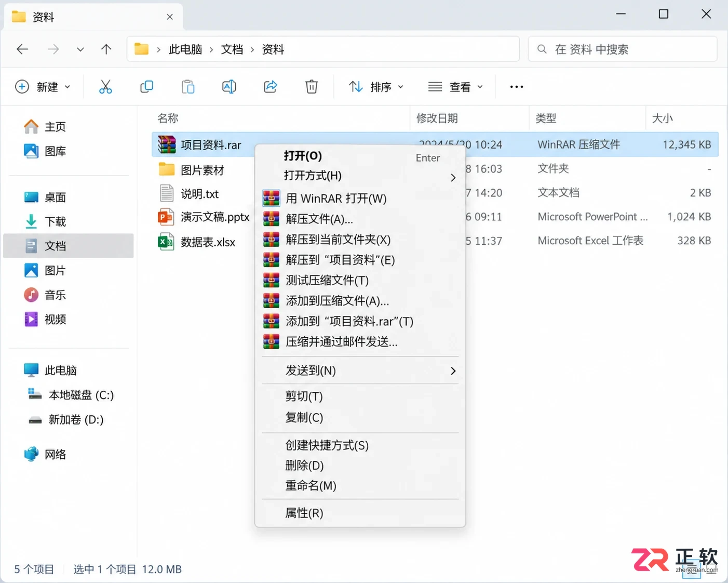
Task: Go back with the left arrow
Action: click(22, 49)
